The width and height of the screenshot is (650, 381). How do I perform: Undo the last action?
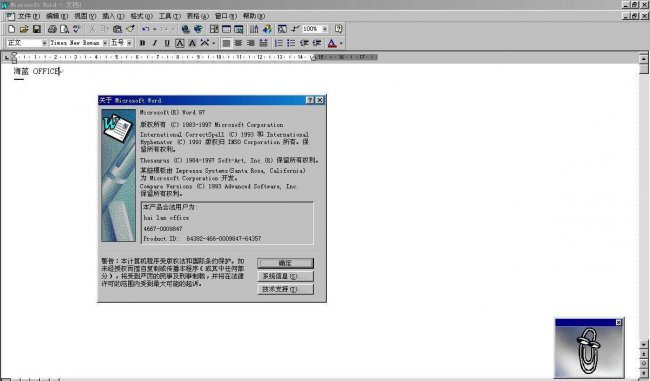(146, 29)
